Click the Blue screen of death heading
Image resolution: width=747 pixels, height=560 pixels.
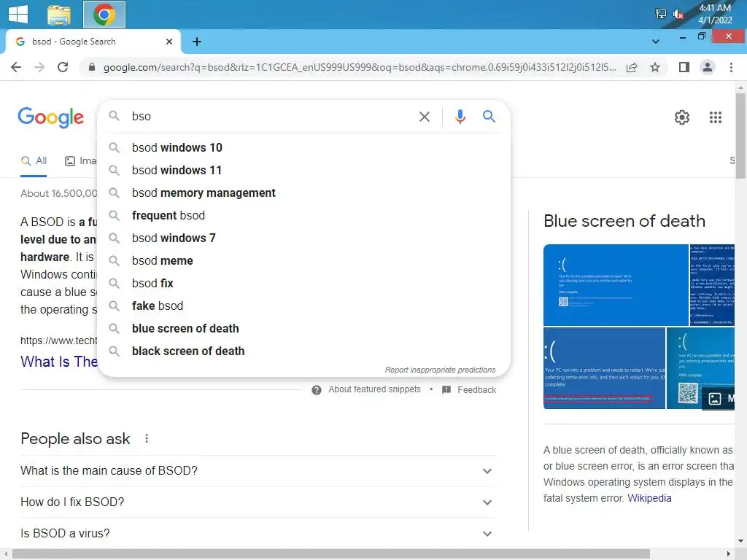point(624,222)
